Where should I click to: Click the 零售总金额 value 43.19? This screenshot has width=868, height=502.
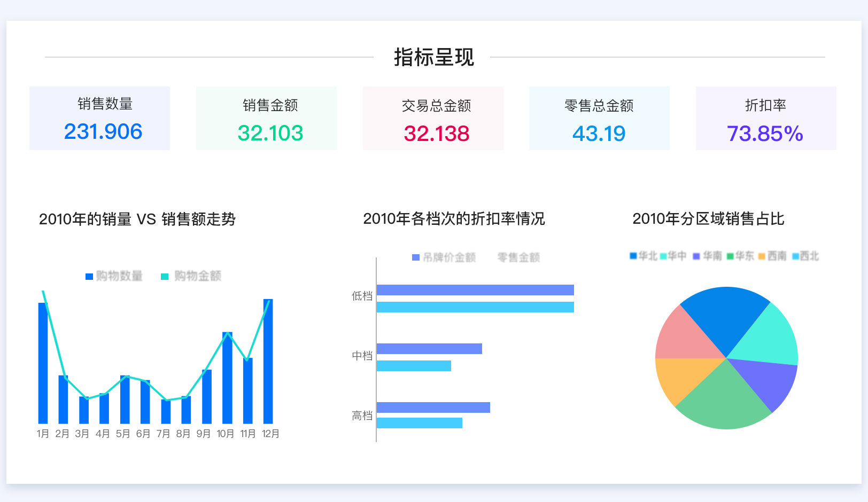(599, 134)
